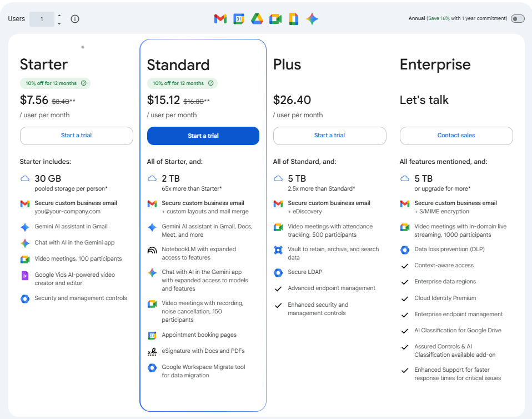Click the Gemini sparkle icon in top bar
The image size is (532, 419).
click(x=312, y=19)
